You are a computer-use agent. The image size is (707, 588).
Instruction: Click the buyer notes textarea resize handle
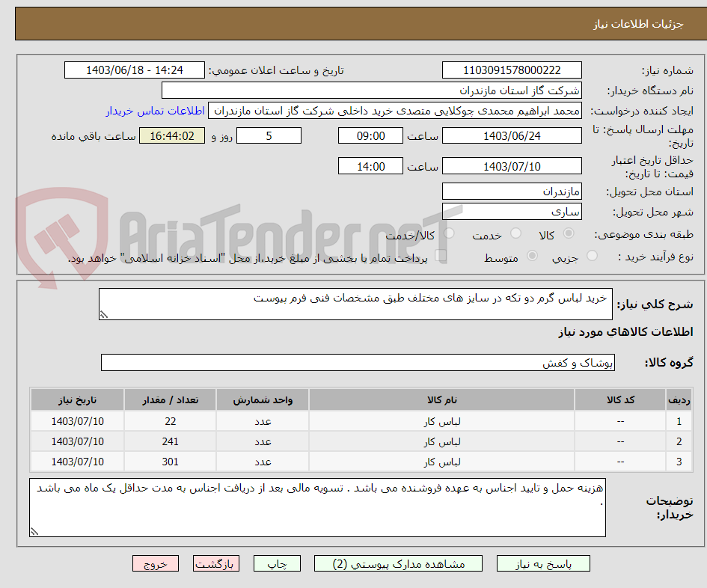click(34, 532)
